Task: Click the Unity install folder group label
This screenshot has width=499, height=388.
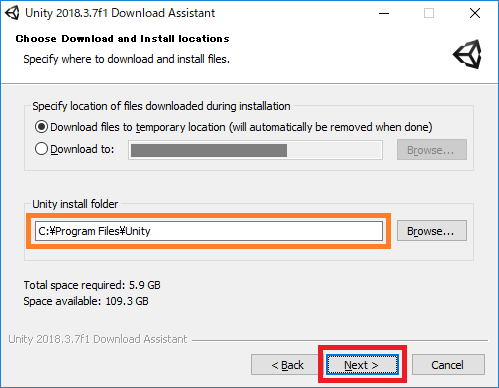Action: pyautogui.click(x=75, y=204)
